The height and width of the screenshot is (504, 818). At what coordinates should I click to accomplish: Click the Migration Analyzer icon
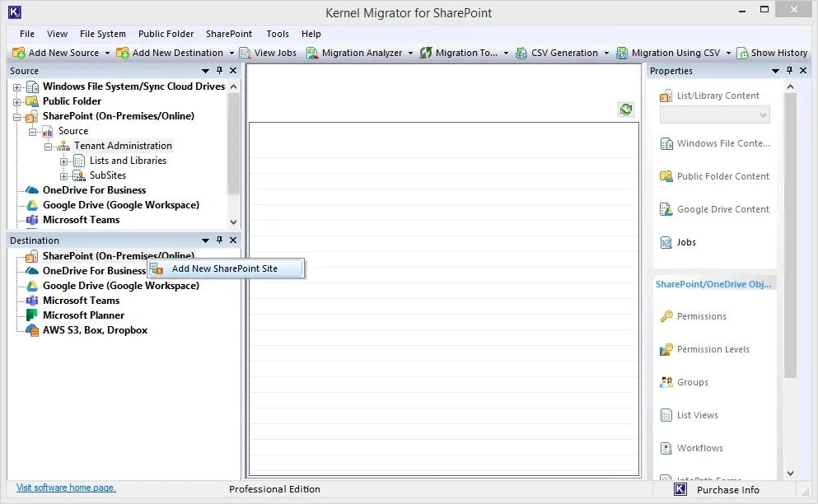312,53
